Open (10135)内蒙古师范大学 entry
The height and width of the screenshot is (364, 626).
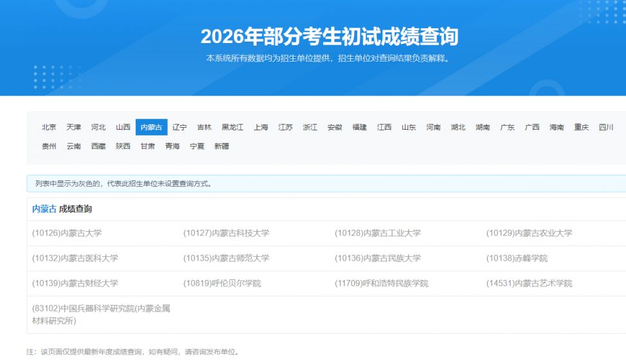[226, 258]
